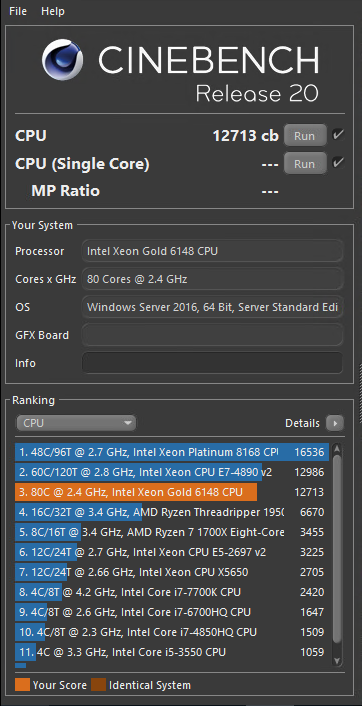362x706 pixels.
Task: Run the CPU multi-core benchmark
Action: [305, 136]
